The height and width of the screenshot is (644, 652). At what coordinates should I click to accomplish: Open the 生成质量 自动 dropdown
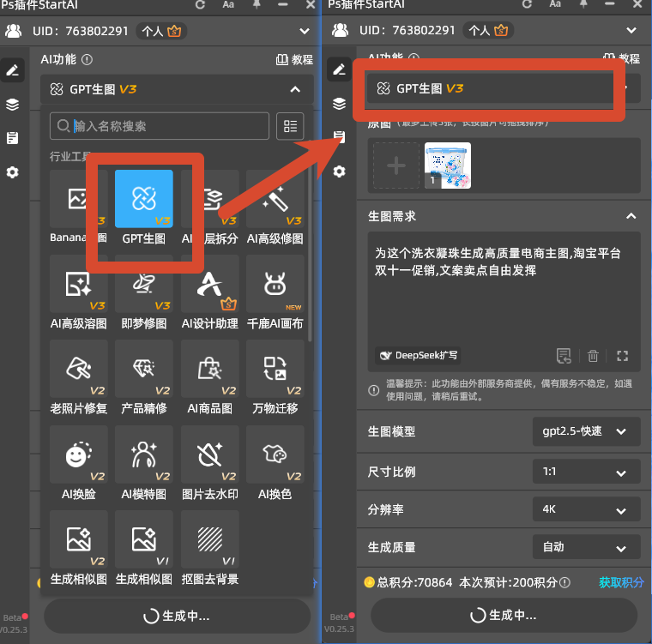pos(586,547)
